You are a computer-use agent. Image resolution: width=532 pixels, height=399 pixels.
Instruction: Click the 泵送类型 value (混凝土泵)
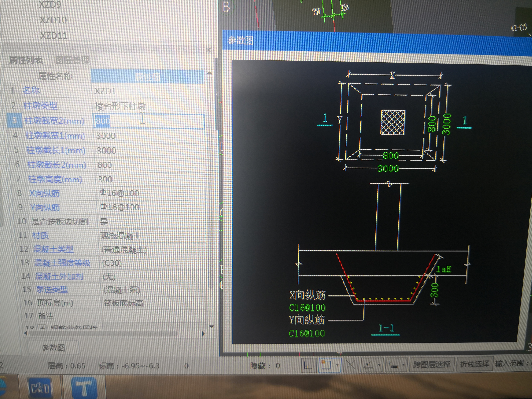tap(154, 290)
